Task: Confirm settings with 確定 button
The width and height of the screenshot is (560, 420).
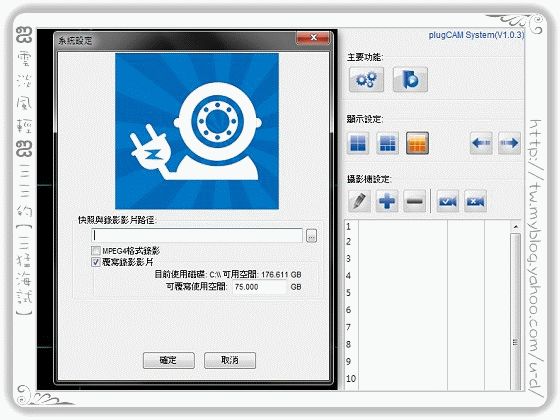Action: [169, 360]
